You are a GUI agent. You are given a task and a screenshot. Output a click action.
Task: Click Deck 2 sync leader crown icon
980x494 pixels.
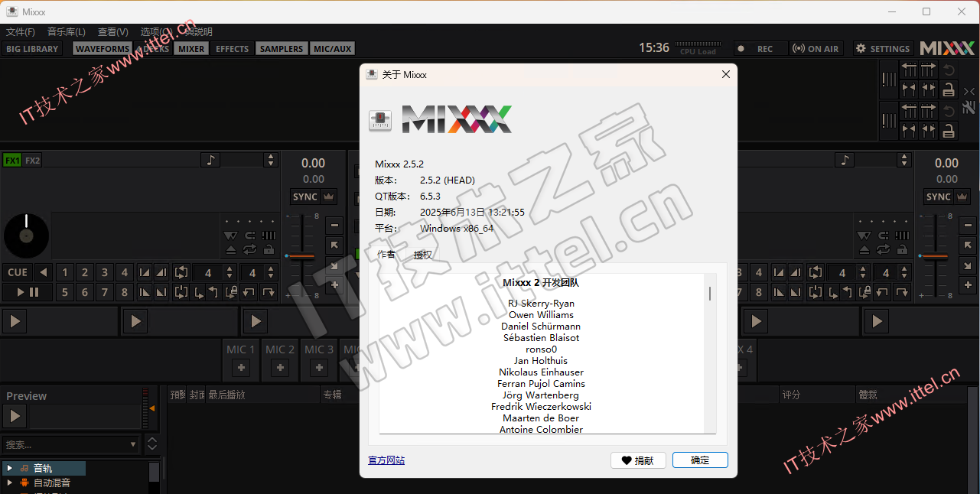[x=962, y=197]
